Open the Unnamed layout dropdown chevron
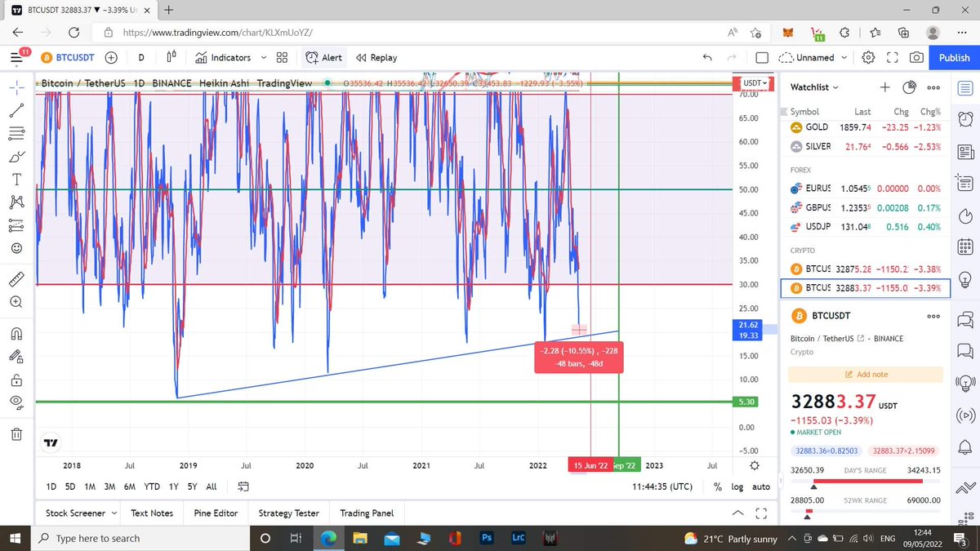Viewport: 980px width, 551px height. coord(844,58)
